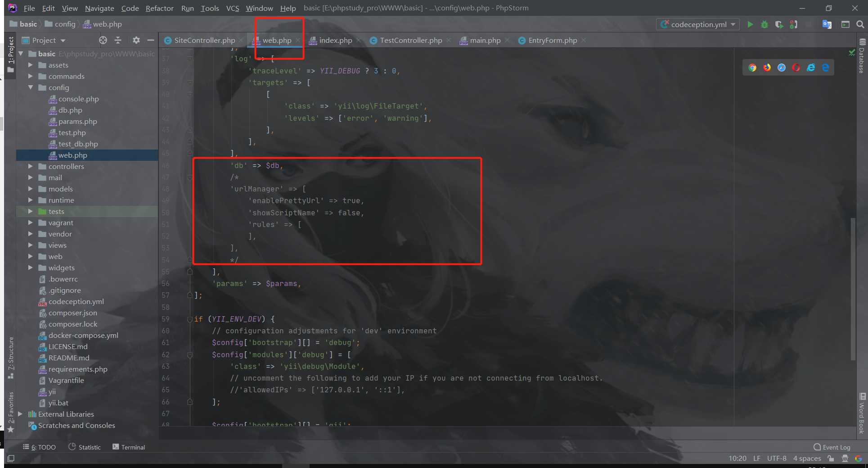Image resolution: width=868 pixels, height=468 pixels.
Task: Hide the Project tool window
Action: (x=151, y=40)
